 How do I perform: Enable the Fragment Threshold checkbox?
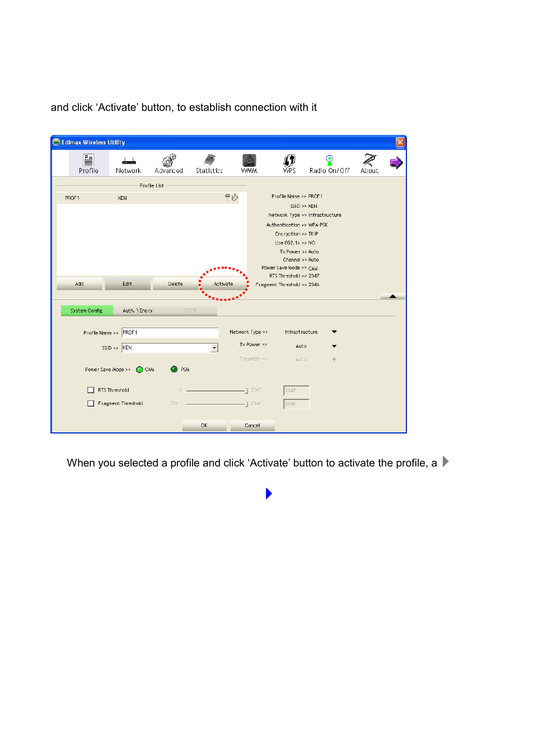(91, 403)
